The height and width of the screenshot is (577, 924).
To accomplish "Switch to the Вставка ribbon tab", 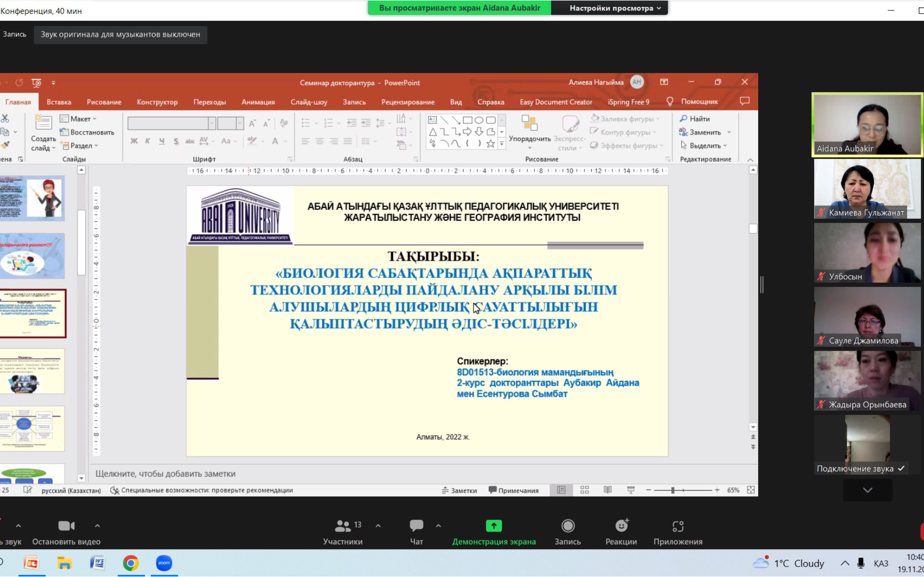I will point(59,102).
